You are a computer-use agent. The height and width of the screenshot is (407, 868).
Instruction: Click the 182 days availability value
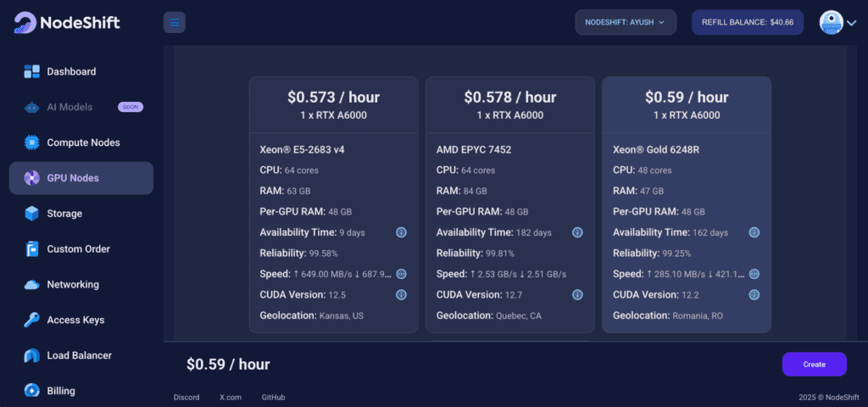(x=534, y=232)
